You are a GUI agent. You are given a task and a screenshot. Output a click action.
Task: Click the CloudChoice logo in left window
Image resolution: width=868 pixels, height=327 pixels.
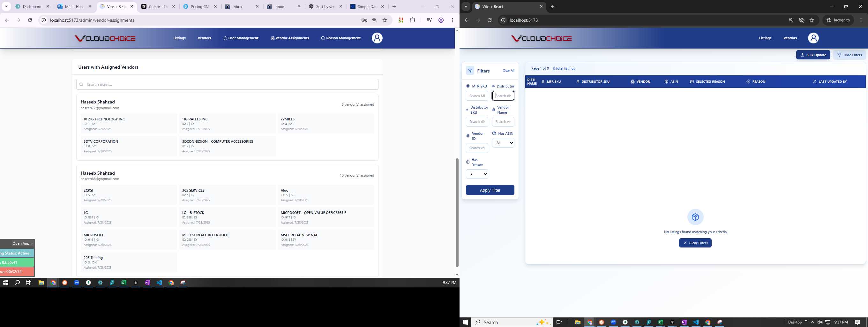[105, 38]
